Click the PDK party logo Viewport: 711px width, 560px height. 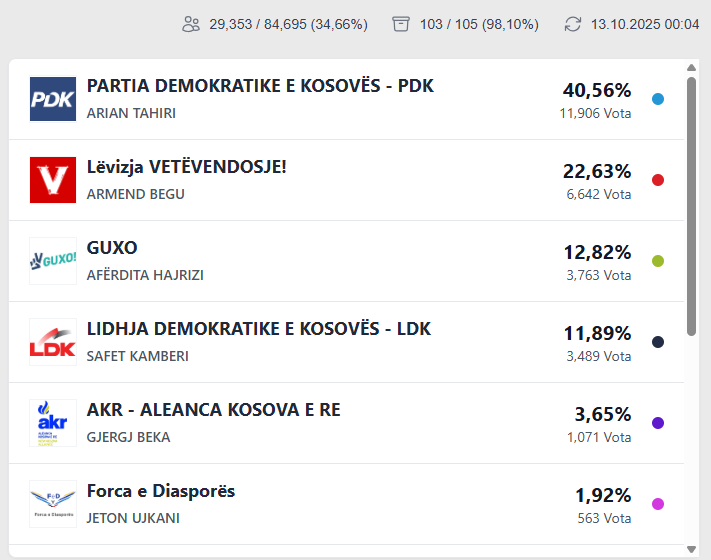(x=53, y=99)
